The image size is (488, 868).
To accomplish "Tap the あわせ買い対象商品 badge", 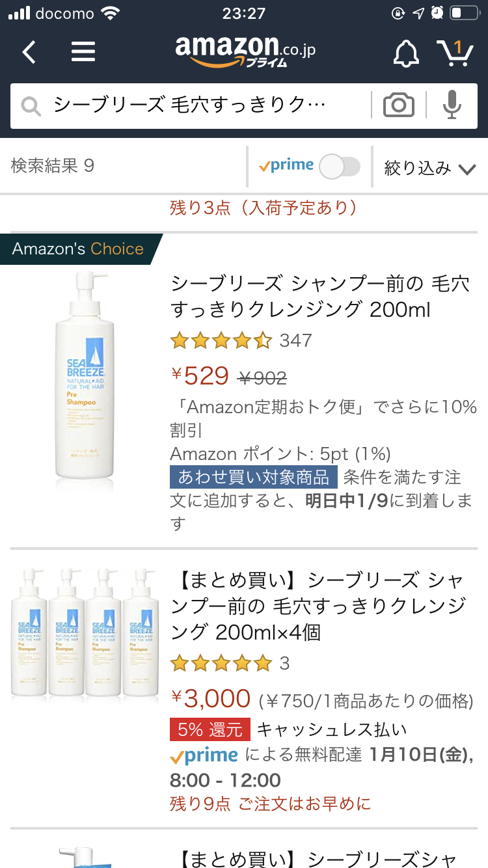I will 254,477.
